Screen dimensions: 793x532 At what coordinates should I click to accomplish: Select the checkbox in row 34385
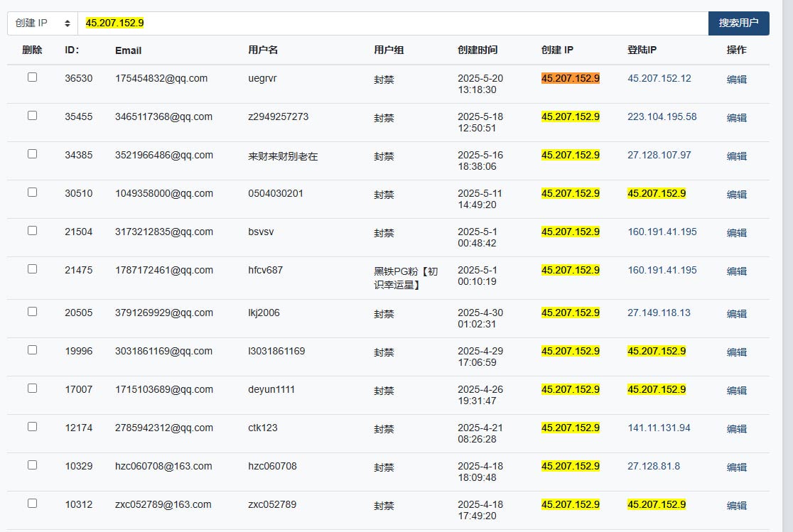[33, 153]
